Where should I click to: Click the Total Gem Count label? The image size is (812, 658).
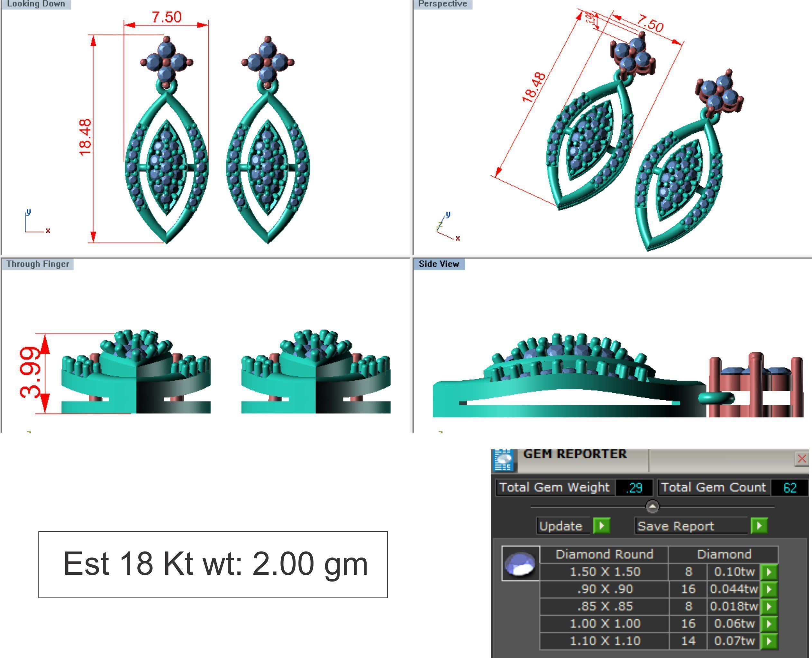714,487
